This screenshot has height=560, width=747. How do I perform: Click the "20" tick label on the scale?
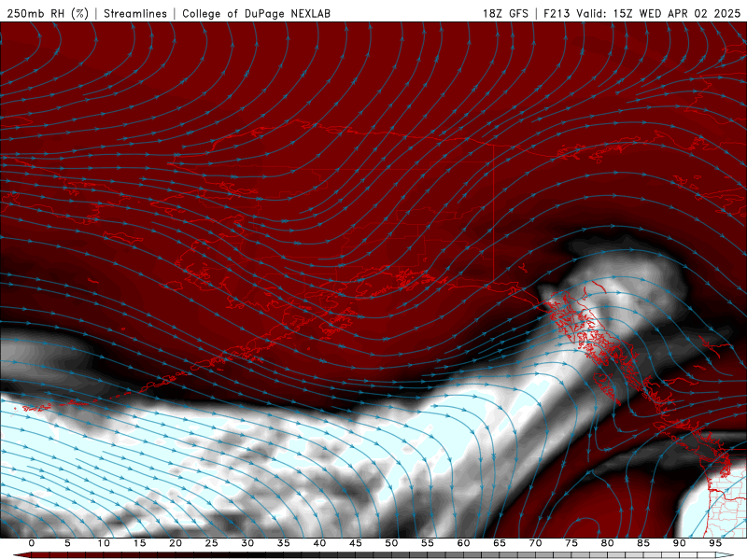pyautogui.click(x=176, y=543)
